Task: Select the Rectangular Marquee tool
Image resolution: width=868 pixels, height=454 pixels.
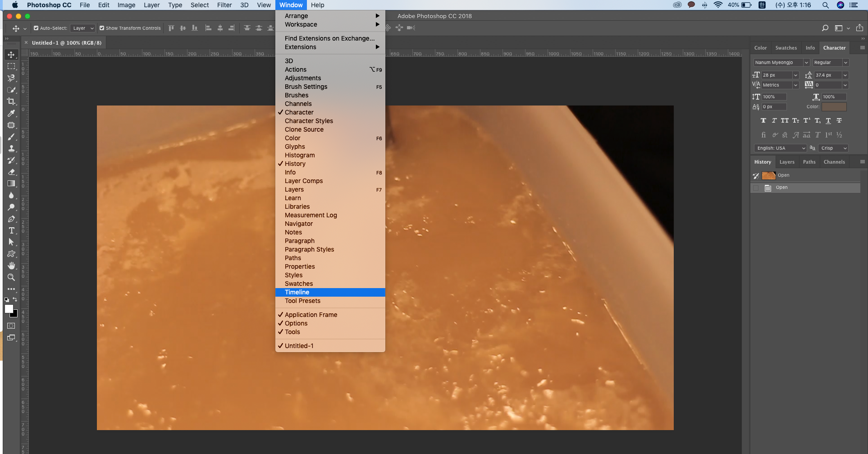Action: [11, 66]
